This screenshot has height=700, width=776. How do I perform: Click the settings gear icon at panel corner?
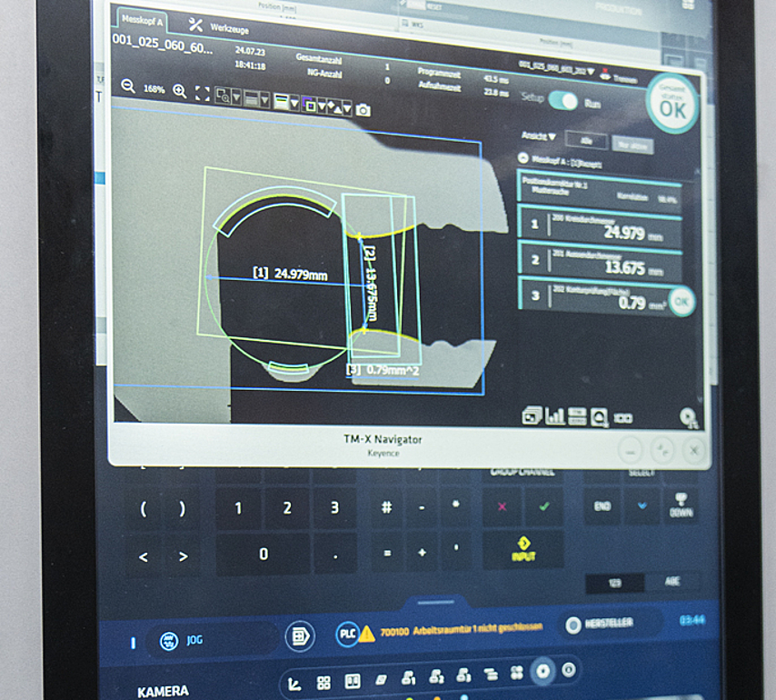point(688,418)
